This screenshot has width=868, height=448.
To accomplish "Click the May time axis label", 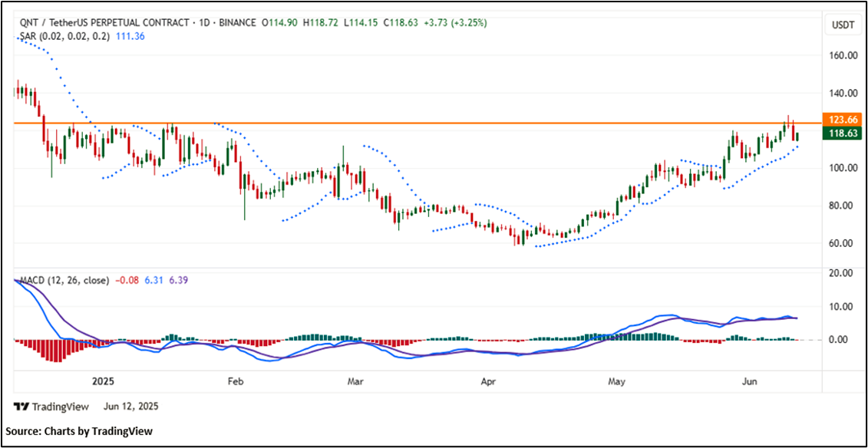I will click(x=616, y=381).
